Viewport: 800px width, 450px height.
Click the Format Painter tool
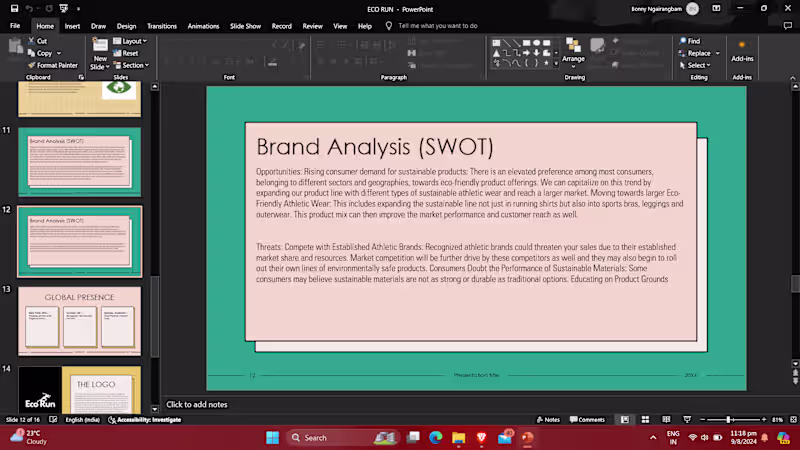click(x=52, y=65)
